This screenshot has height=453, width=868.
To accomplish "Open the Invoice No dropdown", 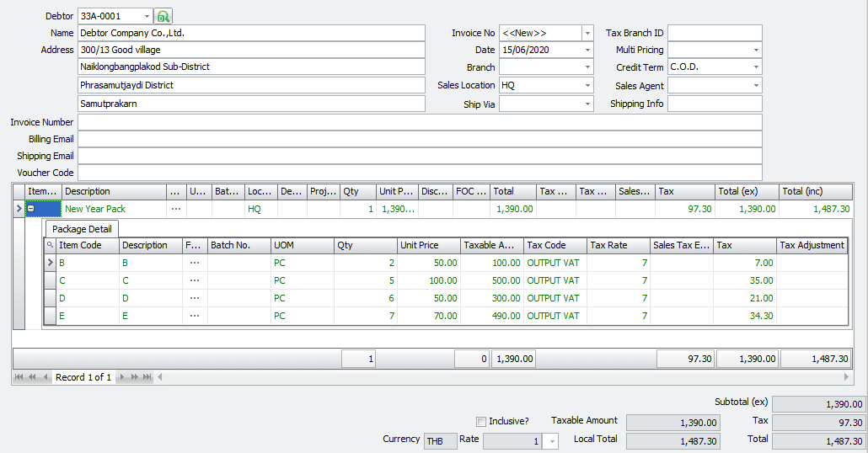I will click(587, 33).
